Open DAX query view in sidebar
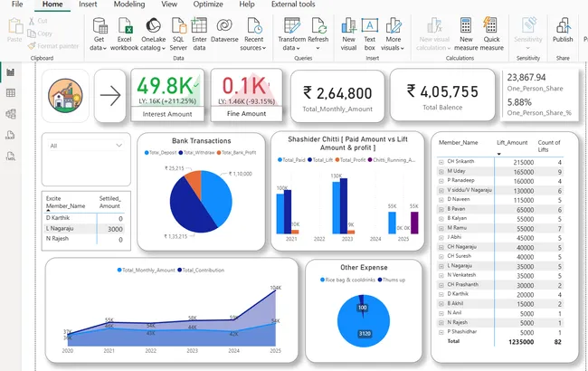 [x=11, y=135]
